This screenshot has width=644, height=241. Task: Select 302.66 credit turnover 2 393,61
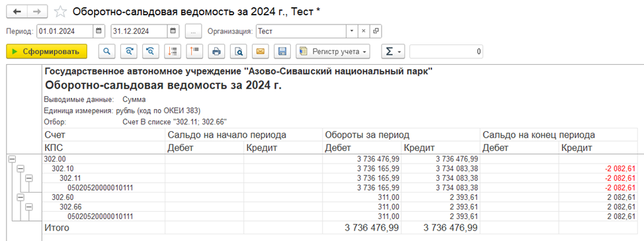tap(441, 207)
